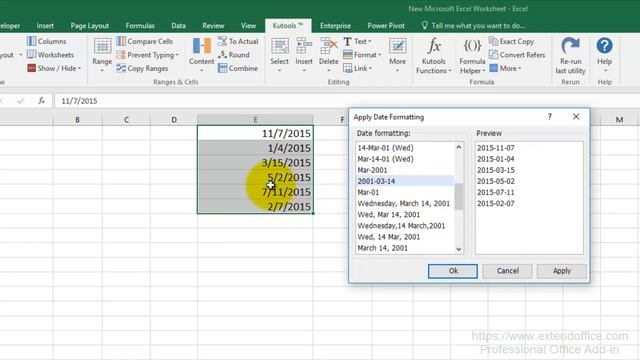The width and height of the screenshot is (640, 360).
Task: Open Kutools Help
Action: 604,55
